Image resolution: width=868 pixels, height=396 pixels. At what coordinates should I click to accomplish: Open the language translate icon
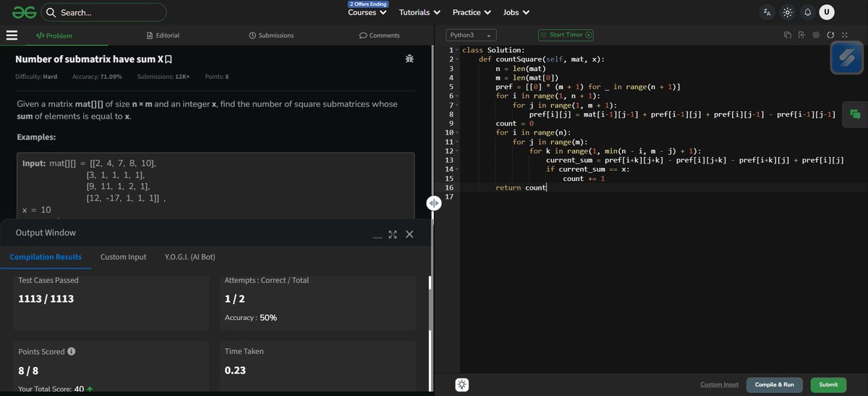(x=767, y=12)
